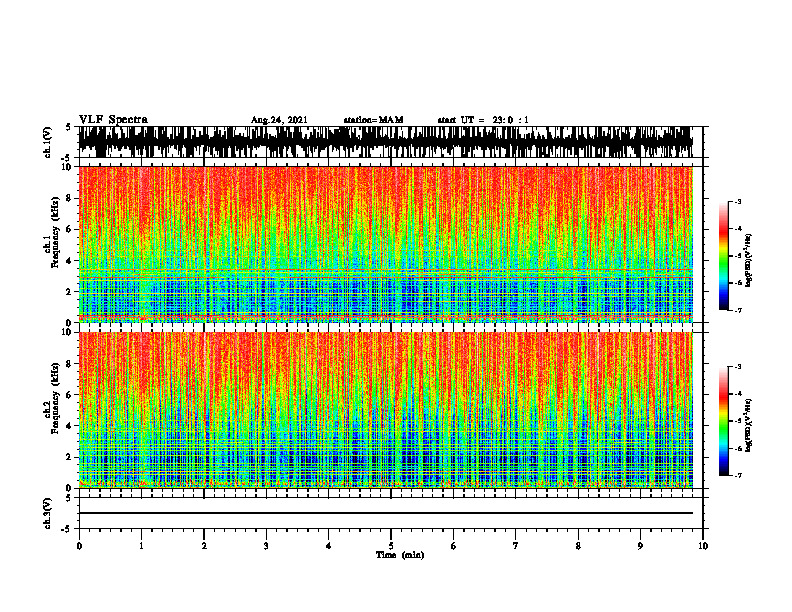
Task: Click the flat ch.3 voltage trace line
Action: click(385, 513)
